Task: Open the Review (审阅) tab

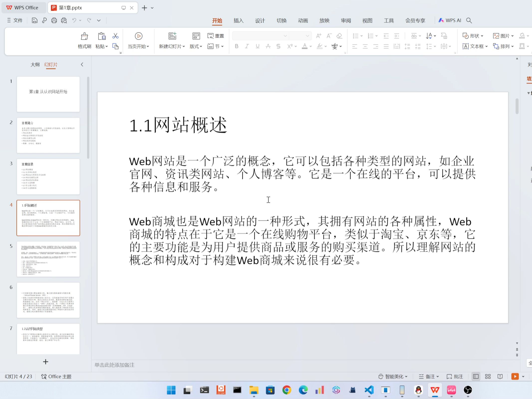Action: coord(346,20)
